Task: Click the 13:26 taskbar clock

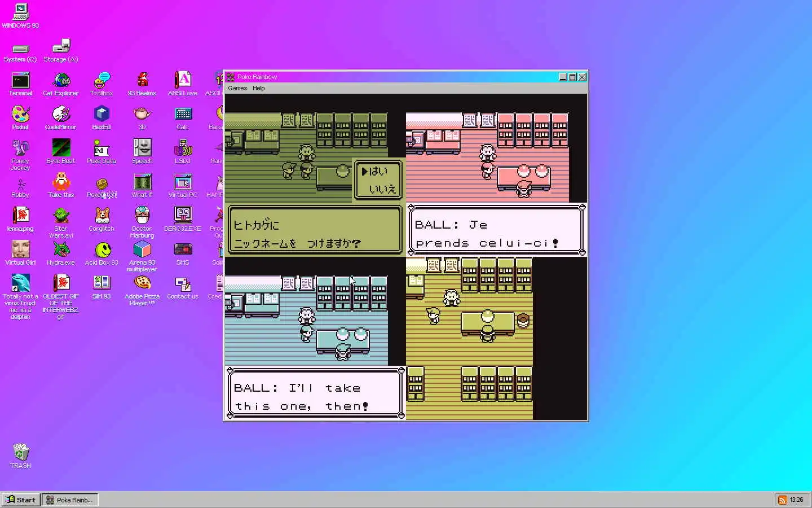Action: click(x=796, y=500)
